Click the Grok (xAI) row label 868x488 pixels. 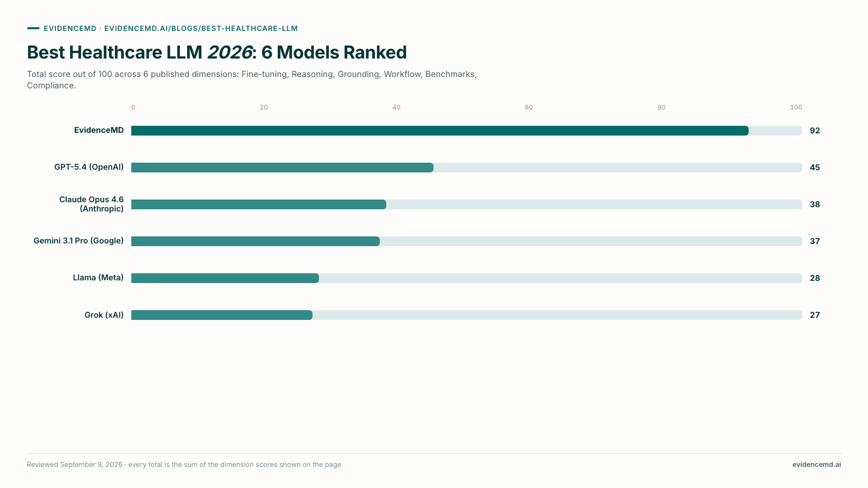coord(104,315)
